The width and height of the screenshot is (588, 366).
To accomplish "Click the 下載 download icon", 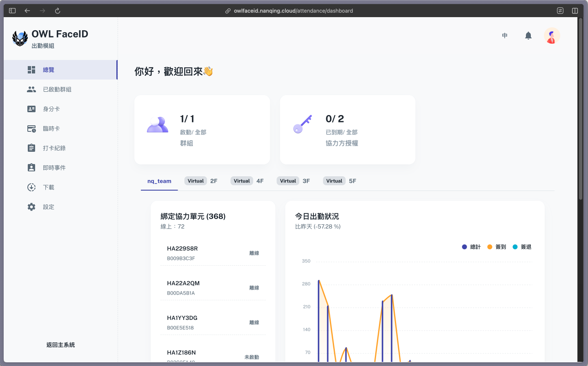I will (x=31, y=187).
